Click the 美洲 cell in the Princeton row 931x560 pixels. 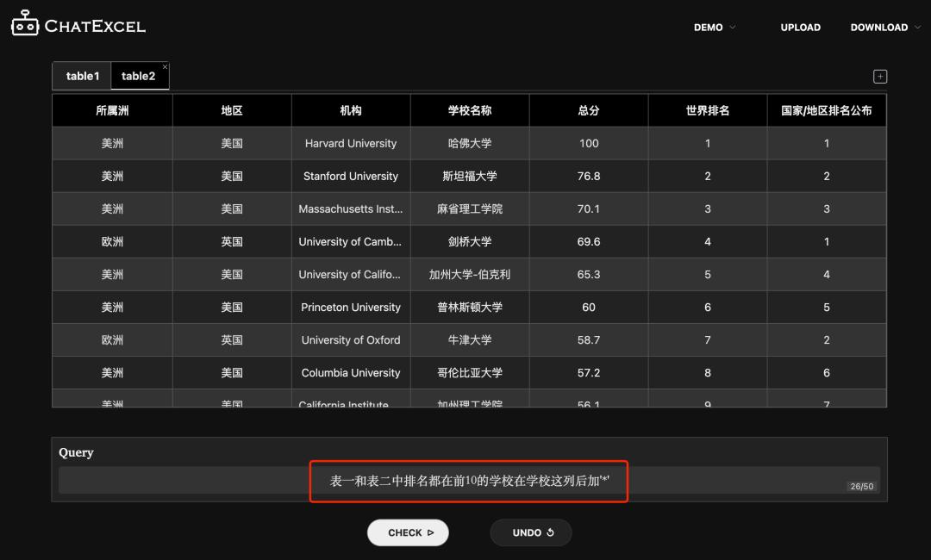[112, 308]
